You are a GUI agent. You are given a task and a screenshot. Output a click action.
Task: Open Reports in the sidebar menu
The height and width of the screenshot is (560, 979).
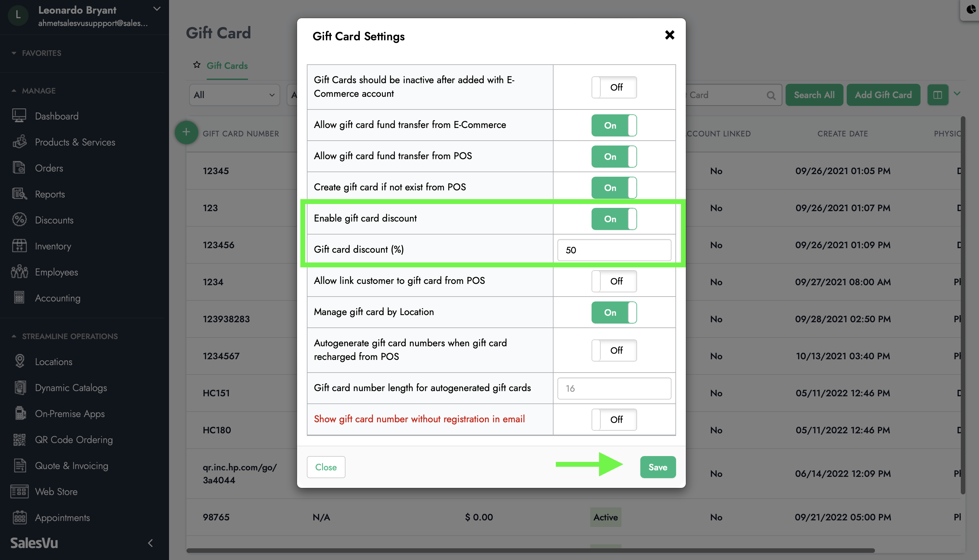click(50, 194)
